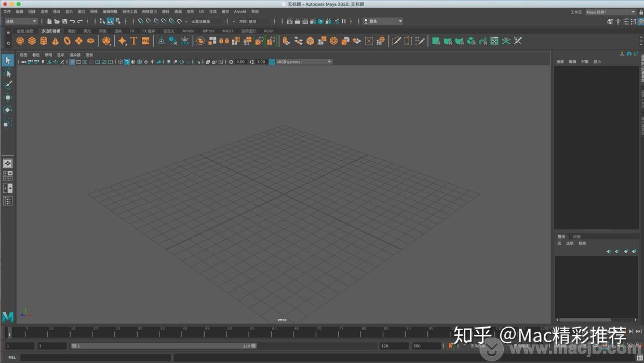Switch to the Arnold shelf tab
This screenshot has height=363, width=644.
188,31
